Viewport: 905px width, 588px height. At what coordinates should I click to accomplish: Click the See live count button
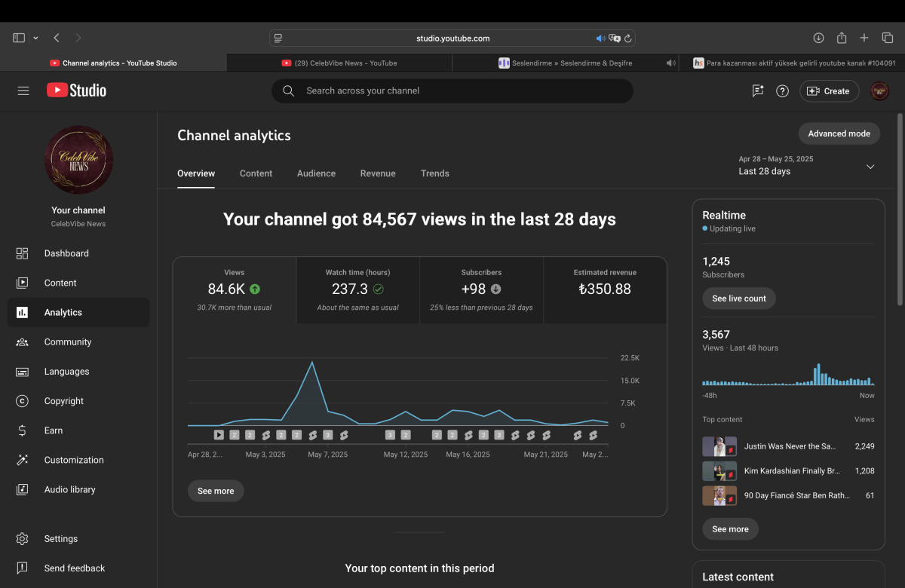click(x=739, y=299)
